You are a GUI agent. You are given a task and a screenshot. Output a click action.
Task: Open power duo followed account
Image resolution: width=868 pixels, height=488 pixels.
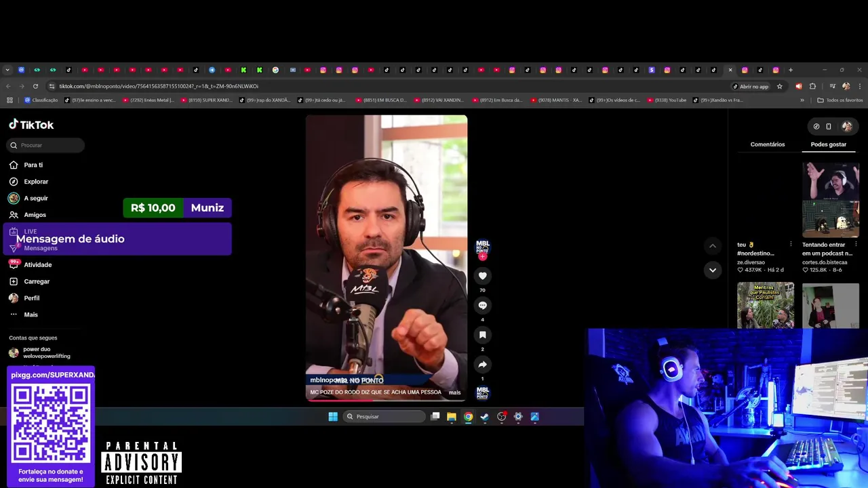point(44,352)
